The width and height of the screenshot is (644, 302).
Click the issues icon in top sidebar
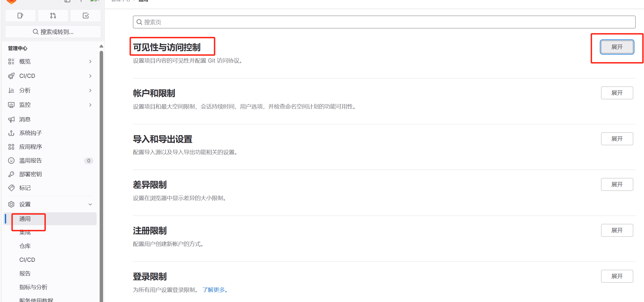(x=20, y=16)
